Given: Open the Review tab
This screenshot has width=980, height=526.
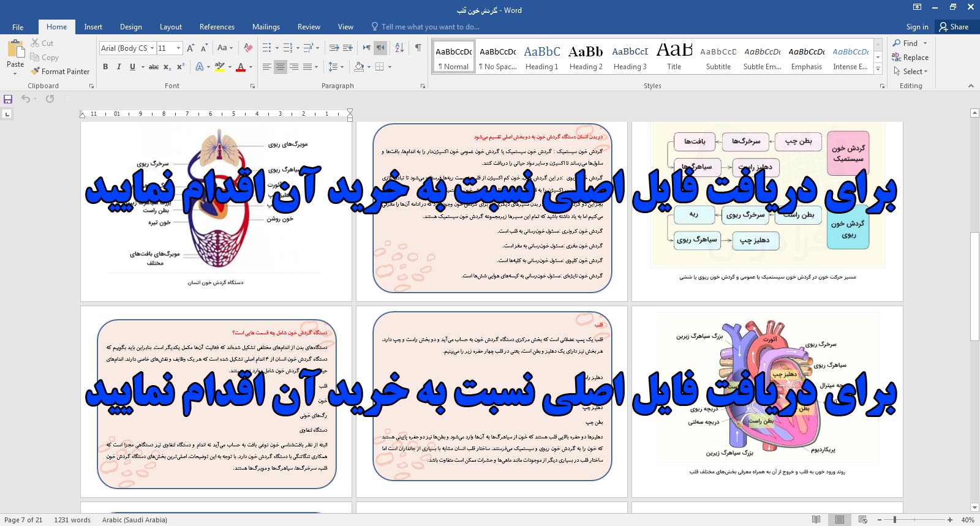Looking at the screenshot, I should 309,27.
